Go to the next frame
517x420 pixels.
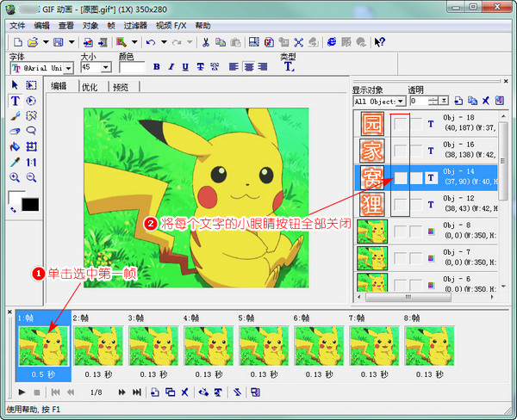point(121,392)
